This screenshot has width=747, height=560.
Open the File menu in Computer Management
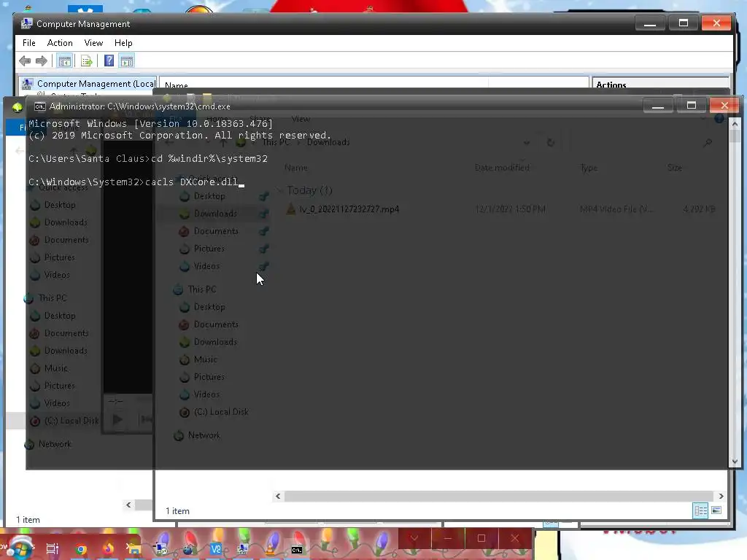[29, 43]
